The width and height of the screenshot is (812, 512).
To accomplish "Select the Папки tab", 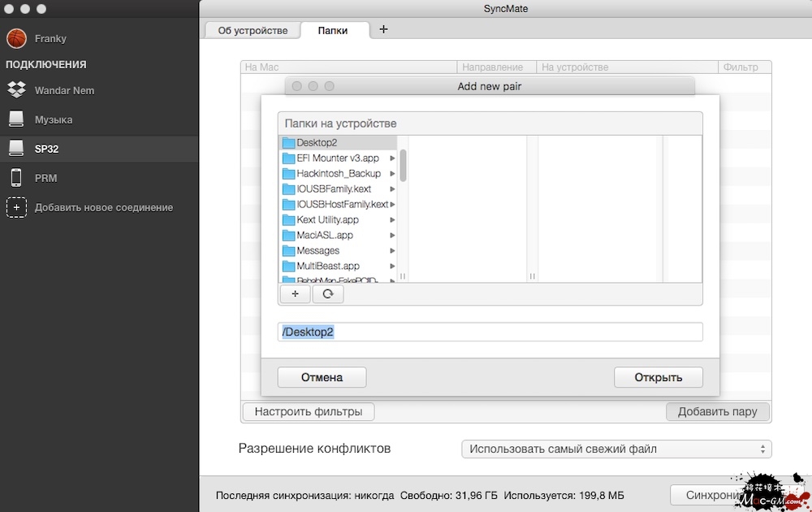I will (x=333, y=30).
